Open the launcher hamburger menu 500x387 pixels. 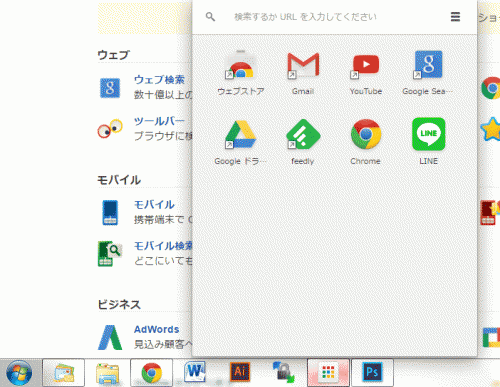coord(455,17)
